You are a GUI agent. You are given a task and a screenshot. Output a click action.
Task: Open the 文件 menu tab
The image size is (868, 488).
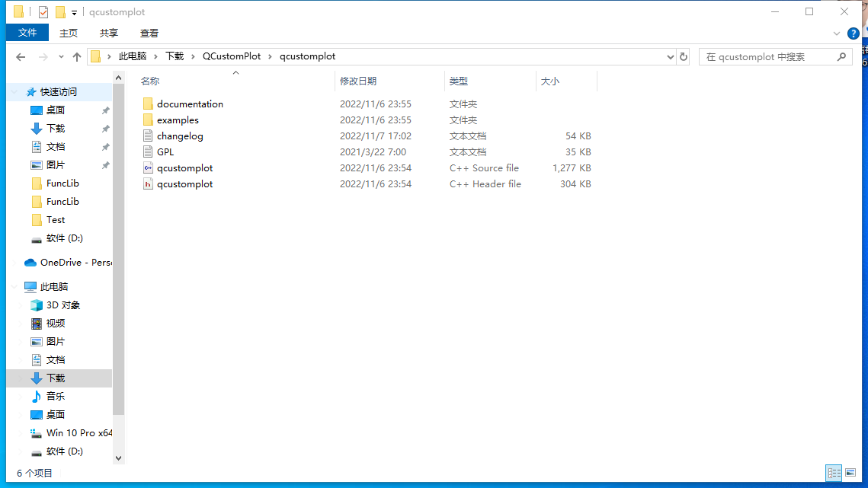click(x=27, y=33)
